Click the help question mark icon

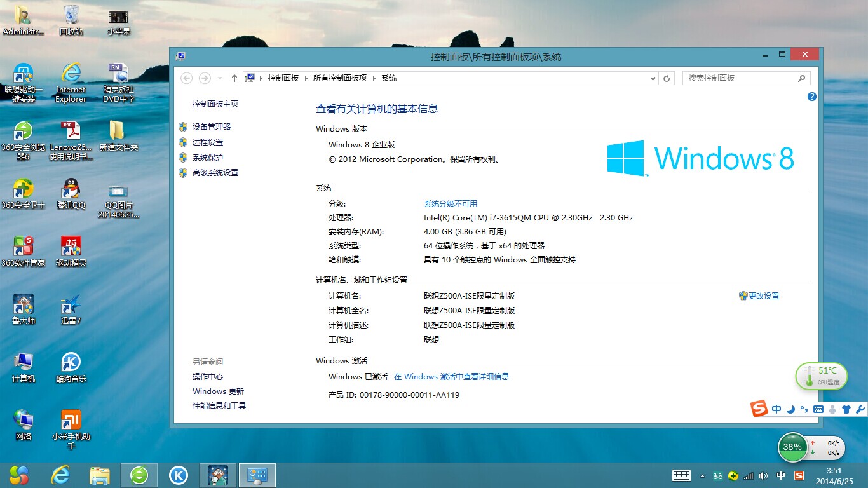pos(811,97)
